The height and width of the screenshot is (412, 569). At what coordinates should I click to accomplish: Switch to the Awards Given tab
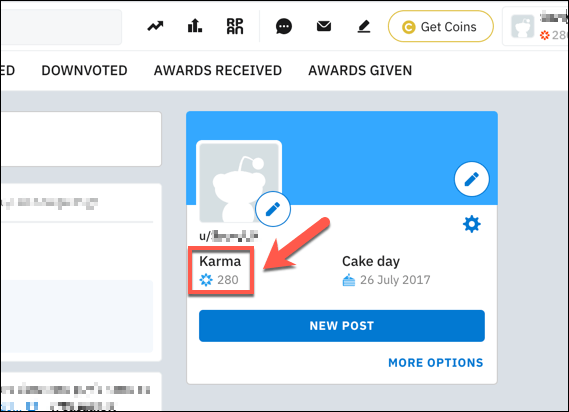tap(360, 70)
